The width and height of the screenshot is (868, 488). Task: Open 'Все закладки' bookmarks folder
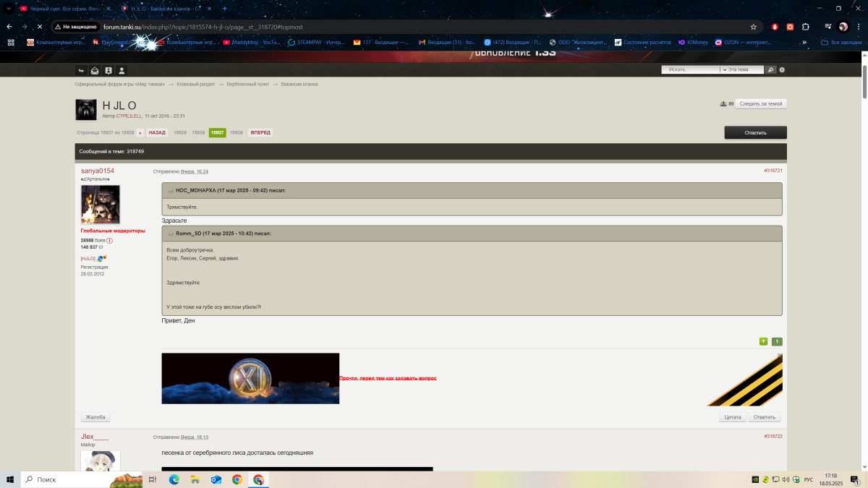(841, 43)
